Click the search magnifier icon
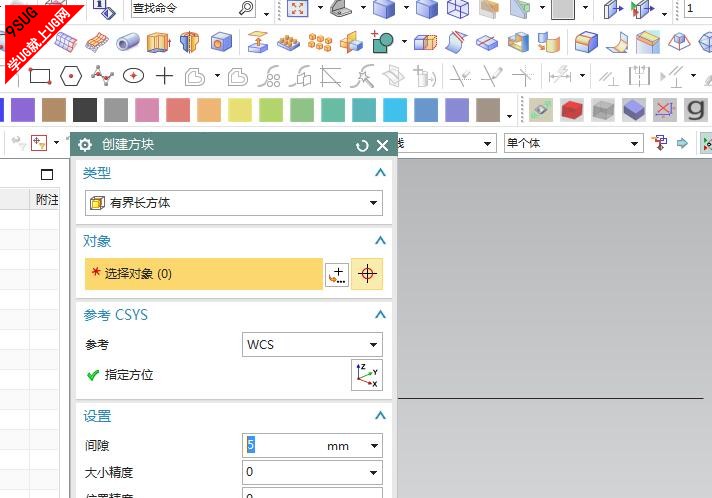712x498 pixels. click(x=246, y=8)
